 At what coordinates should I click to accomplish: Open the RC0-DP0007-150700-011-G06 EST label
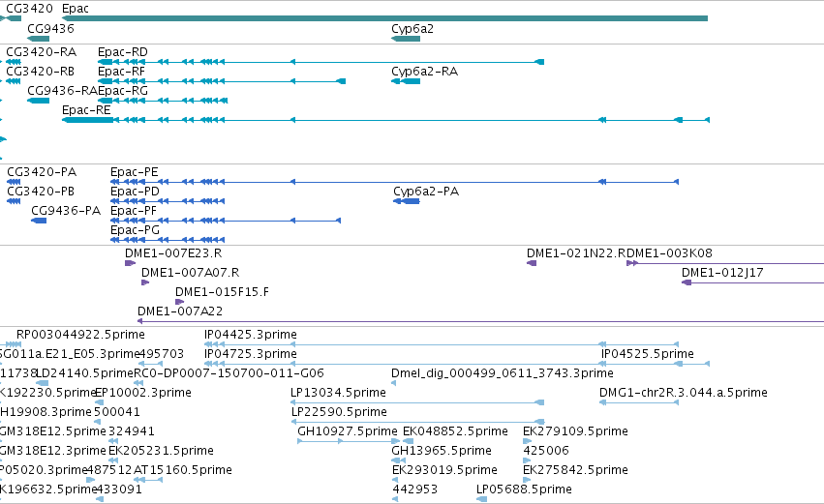[229, 373]
